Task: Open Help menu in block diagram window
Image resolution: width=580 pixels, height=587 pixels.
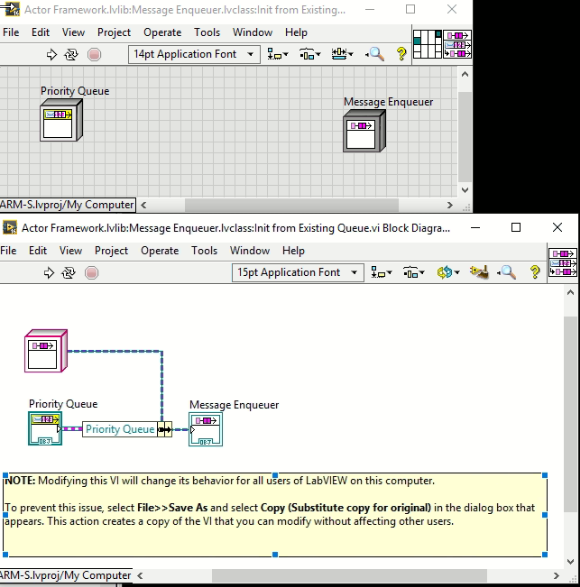Action: coord(293,250)
